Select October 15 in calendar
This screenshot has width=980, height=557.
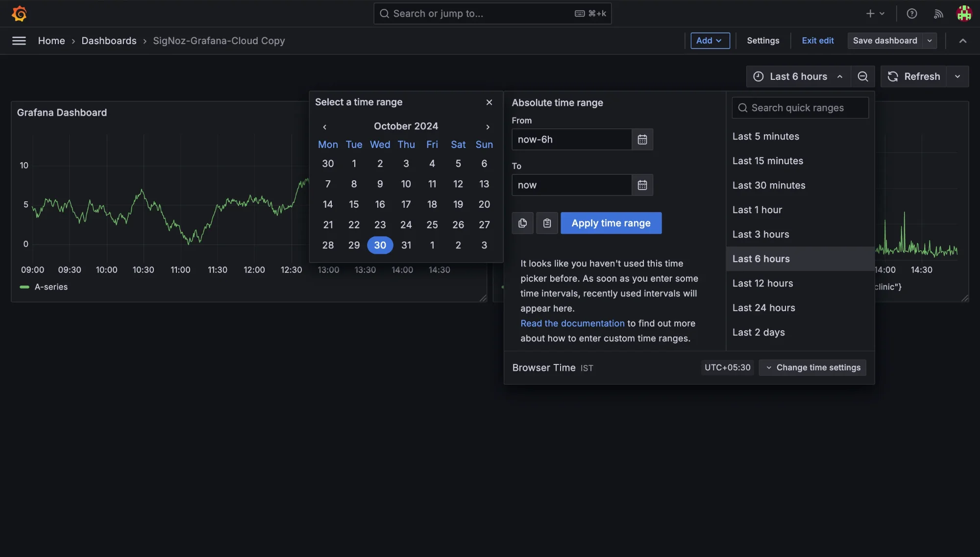[x=354, y=204]
